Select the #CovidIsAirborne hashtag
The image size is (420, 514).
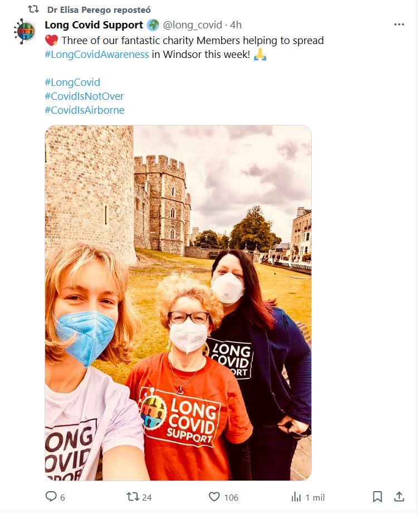point(84,110)
